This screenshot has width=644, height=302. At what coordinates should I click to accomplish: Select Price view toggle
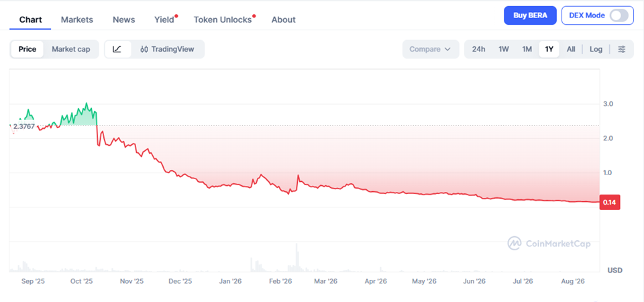28,49
